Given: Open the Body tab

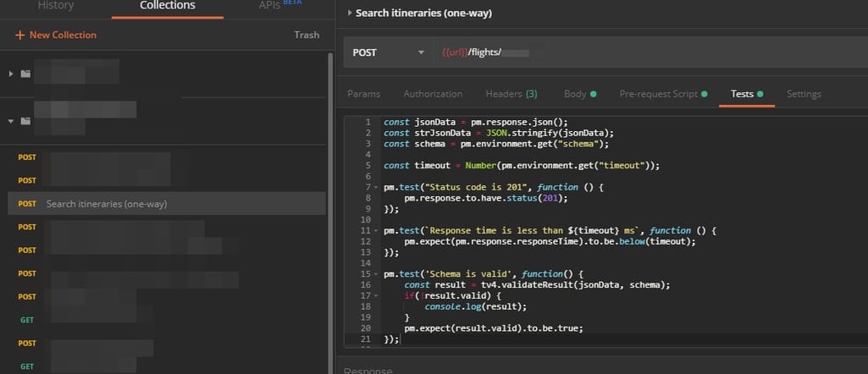Looking at the screenshot, I should tap(579, 94).
